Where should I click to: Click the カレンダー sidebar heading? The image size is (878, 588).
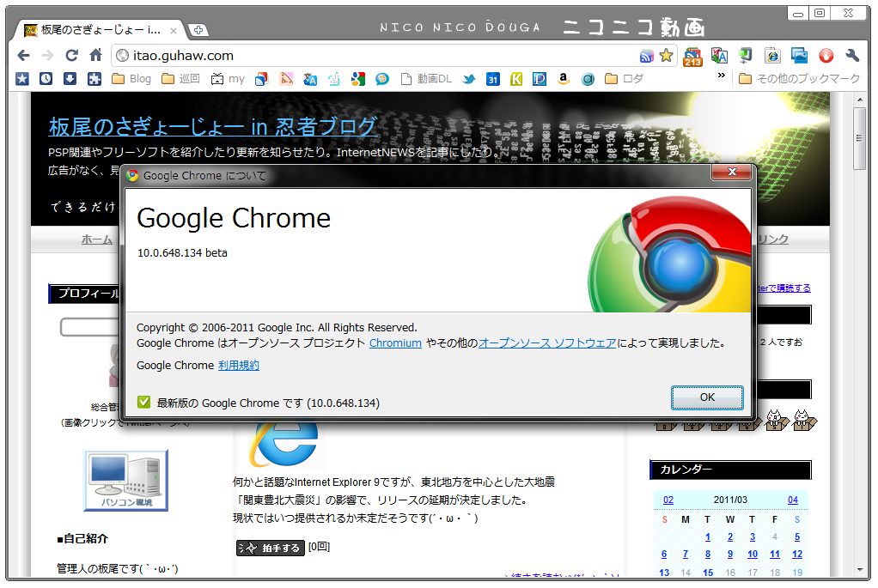pos(731,470)
